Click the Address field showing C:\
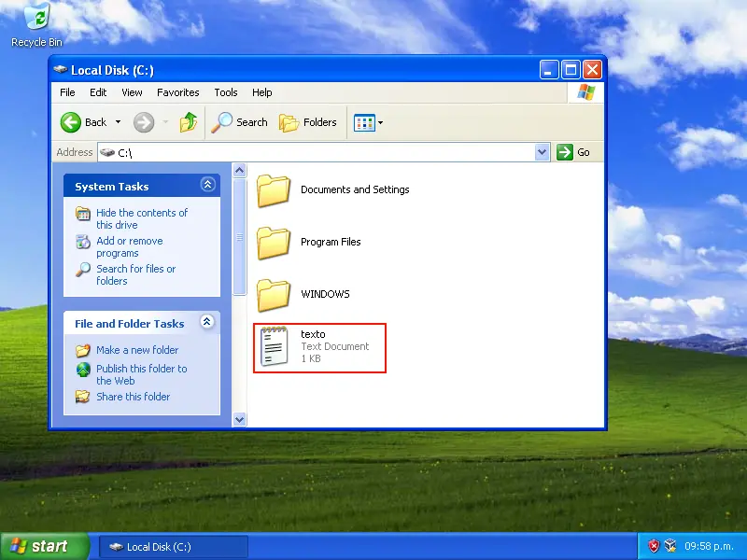 point(317,152)
